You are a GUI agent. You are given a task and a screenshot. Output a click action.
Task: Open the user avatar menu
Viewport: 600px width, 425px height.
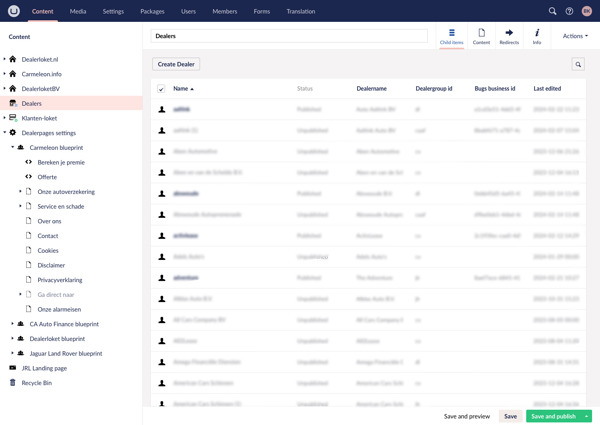pyautogui.click(x=587, y=11)
